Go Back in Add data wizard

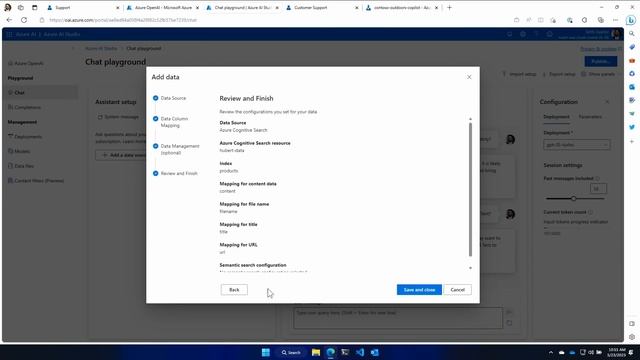234,290
